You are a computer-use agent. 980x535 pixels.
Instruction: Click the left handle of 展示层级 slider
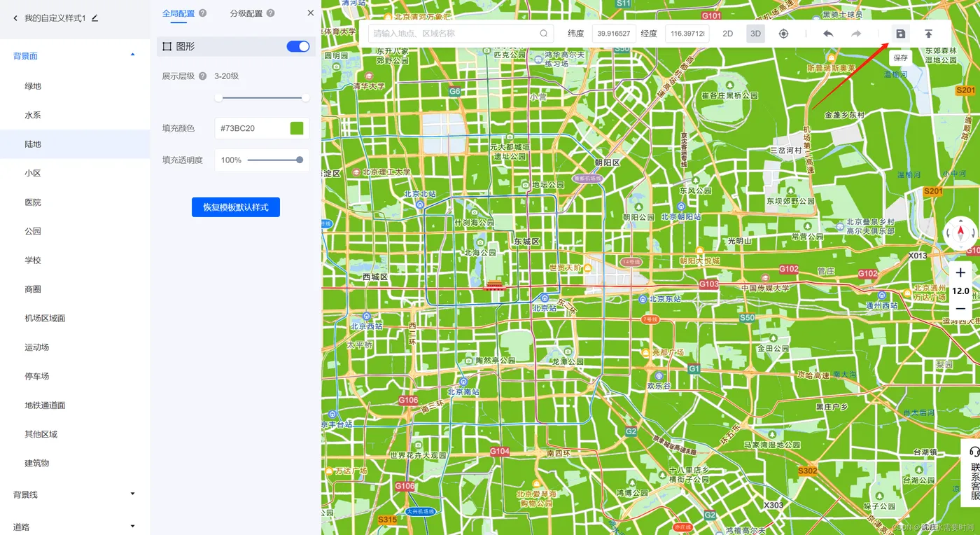pos(218,98)
